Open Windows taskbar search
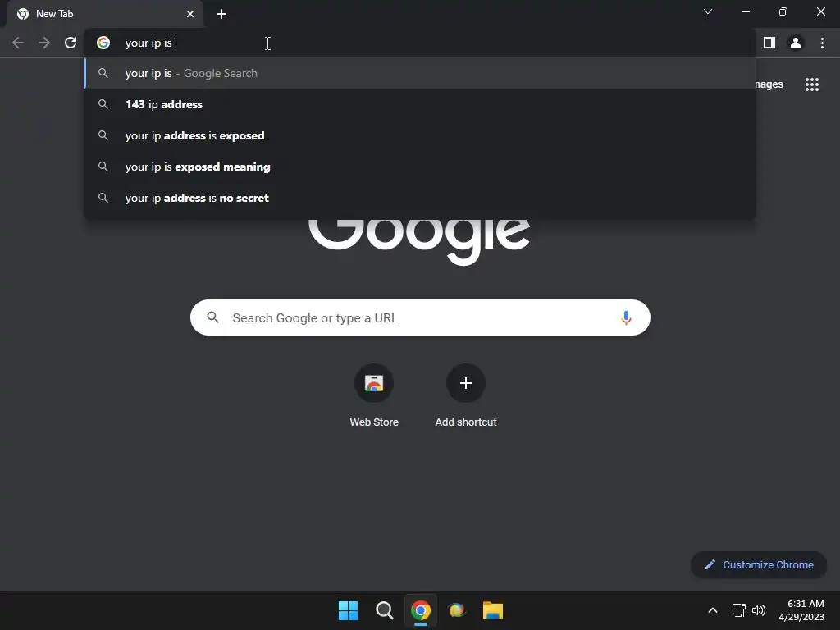Image resolution: width=840 pixels, height=630 pixels. [384, 610]
